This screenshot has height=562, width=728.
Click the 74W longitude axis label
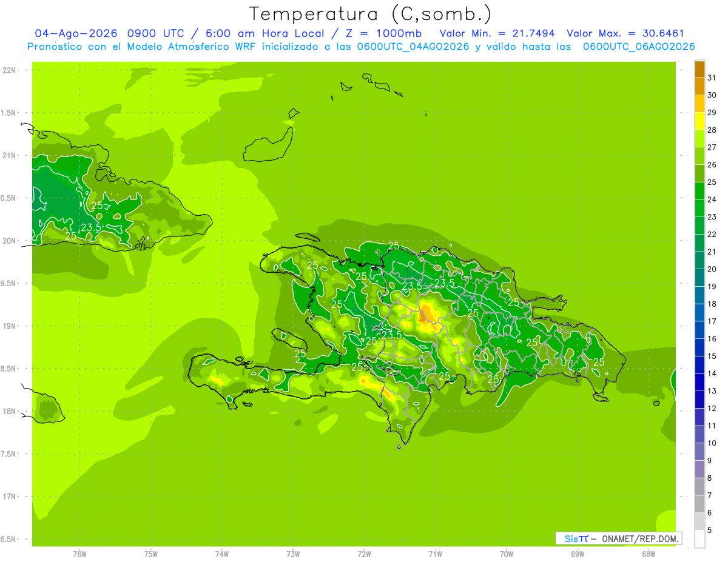[x=222, y=554]
